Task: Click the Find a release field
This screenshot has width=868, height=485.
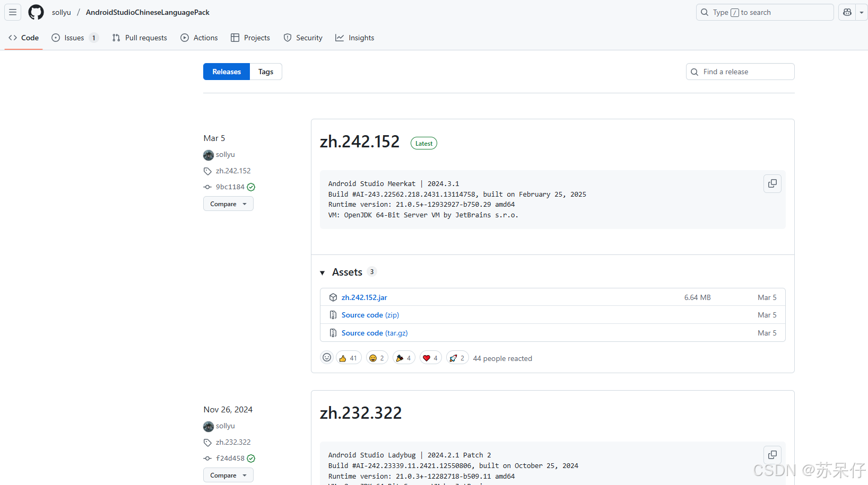Action: point(740,72)
